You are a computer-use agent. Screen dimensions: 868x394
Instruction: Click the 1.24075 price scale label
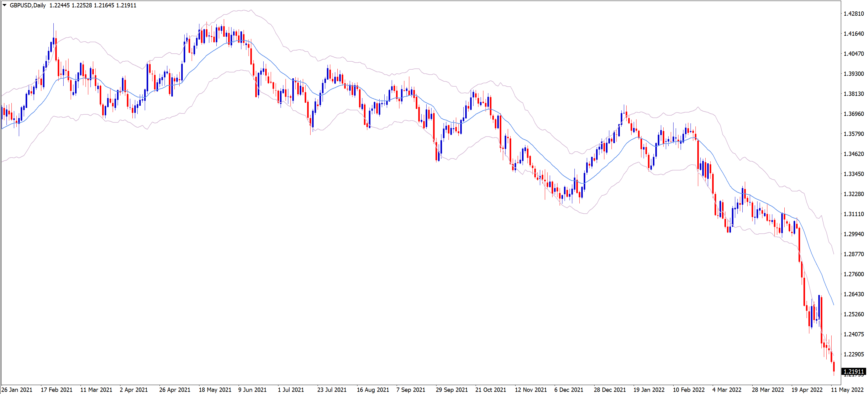pyautogui.click(x=853, y=334)
